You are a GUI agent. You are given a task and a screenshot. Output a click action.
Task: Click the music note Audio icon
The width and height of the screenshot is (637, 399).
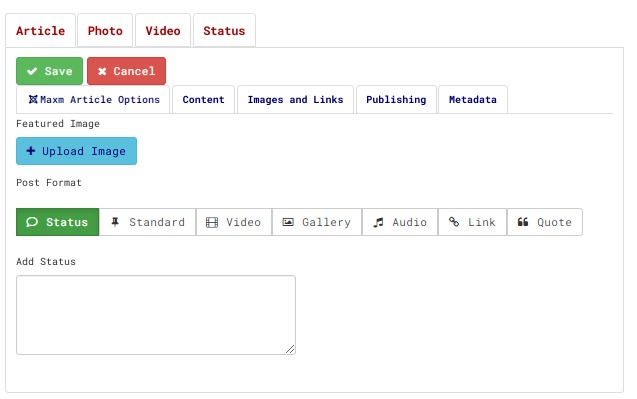click(378, 222)
